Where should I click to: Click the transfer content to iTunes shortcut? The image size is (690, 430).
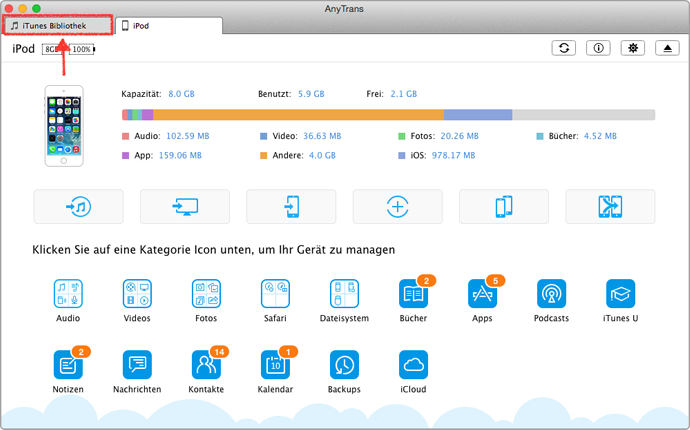click(x=79, y=206)
